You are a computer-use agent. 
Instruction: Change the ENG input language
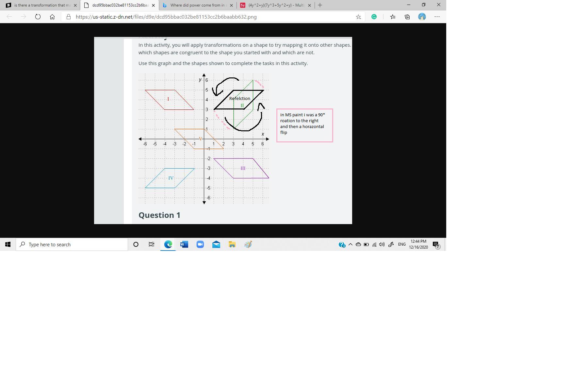point(402,244)
